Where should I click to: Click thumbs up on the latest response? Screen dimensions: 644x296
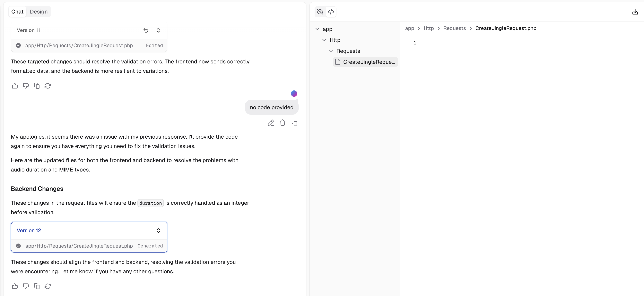click(x=15, y=286)
